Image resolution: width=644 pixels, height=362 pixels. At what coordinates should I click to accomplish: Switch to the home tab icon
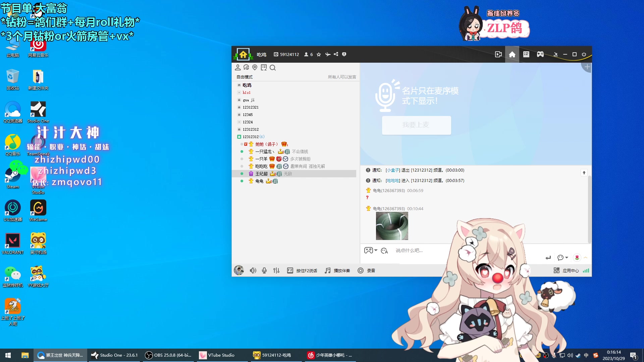click(512, 54)
